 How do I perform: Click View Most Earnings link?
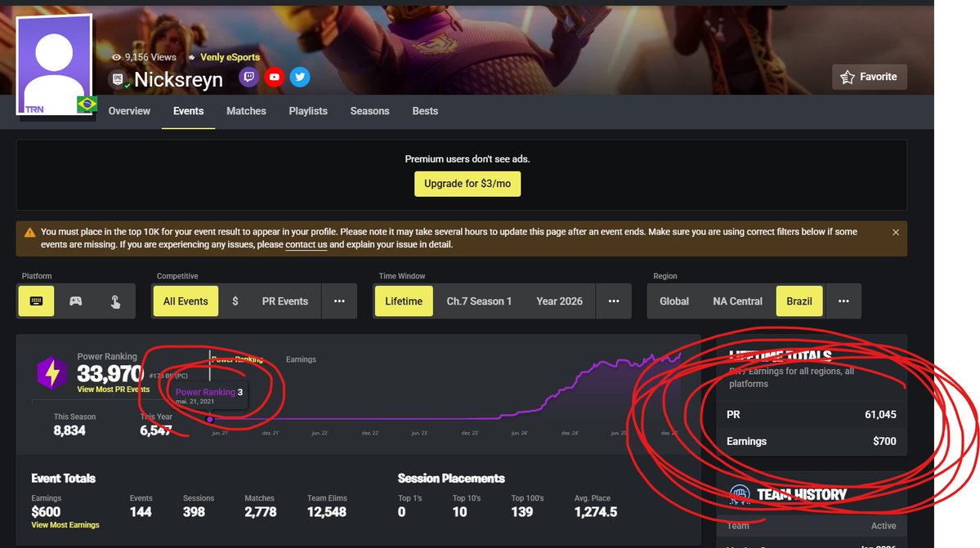coord(65,525)
